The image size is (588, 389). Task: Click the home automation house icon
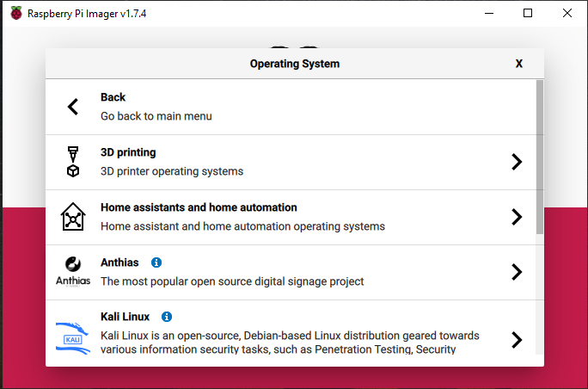(73, 218)
